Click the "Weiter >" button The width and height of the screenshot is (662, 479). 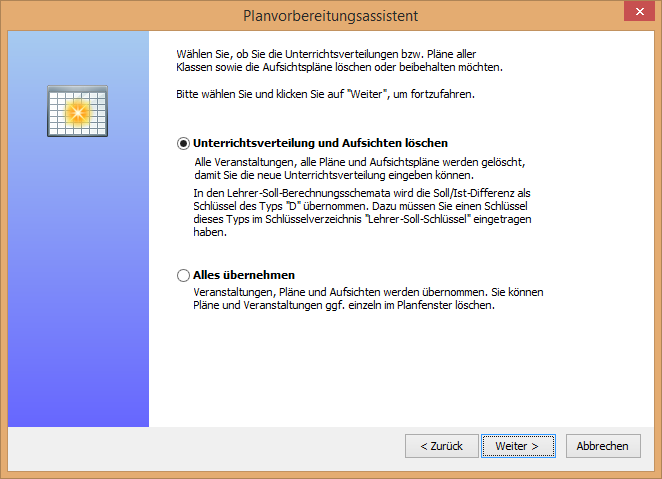(x=518, y=446)
